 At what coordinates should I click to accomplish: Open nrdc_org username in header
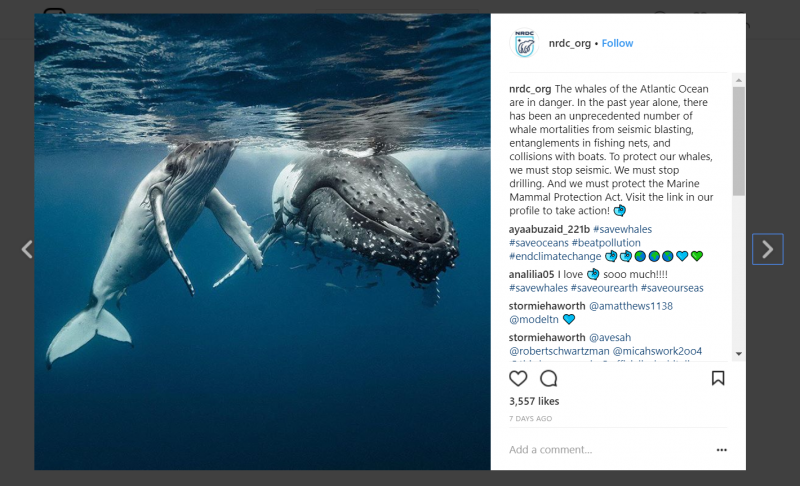(569, 43)
